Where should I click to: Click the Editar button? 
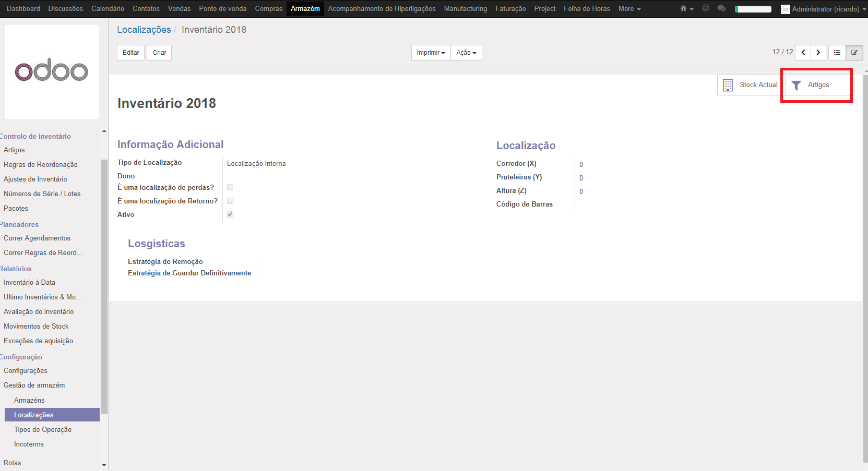pos(130,53)
